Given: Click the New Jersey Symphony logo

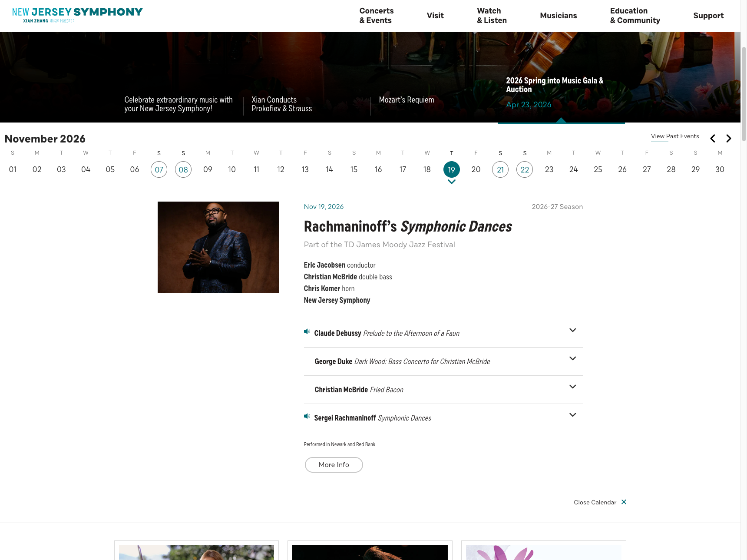Looking at the screenshot, I should coord(77,15).
